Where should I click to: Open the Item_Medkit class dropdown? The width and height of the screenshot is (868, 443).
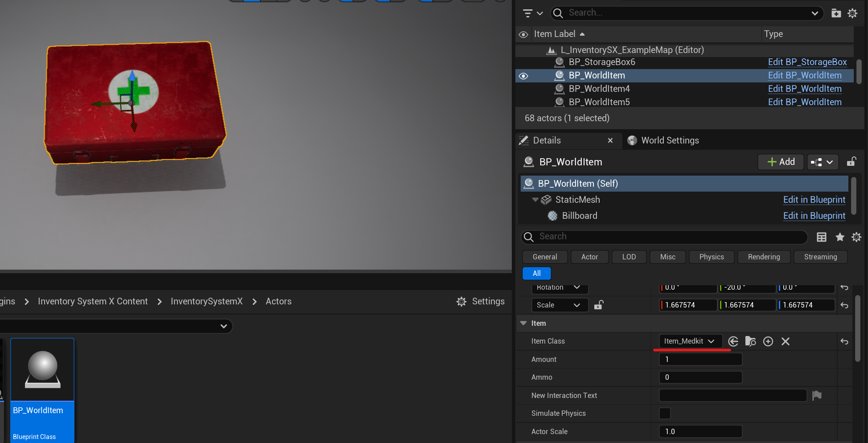point(691,341)
